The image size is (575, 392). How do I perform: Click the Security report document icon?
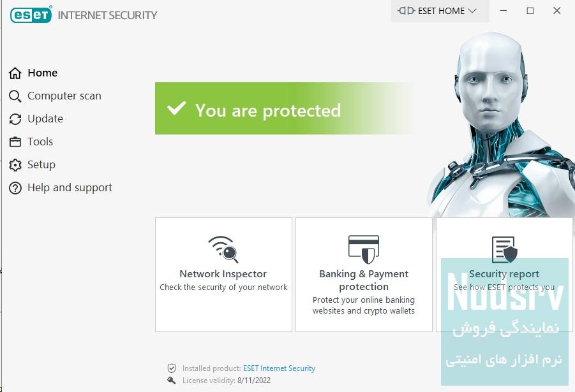(504, 249)
